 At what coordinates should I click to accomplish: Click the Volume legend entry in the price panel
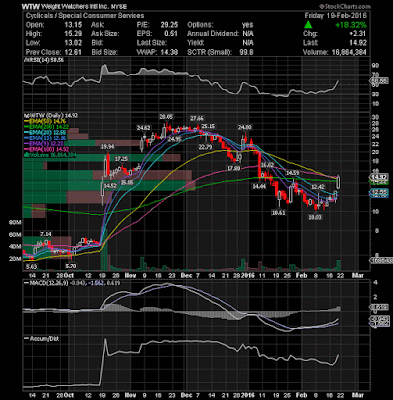pos(50,155)
